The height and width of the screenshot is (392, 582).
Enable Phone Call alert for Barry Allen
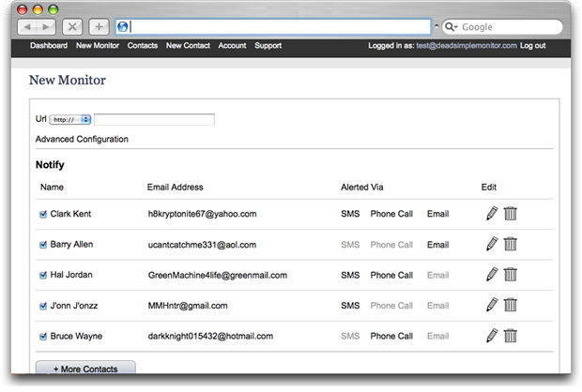391,245
